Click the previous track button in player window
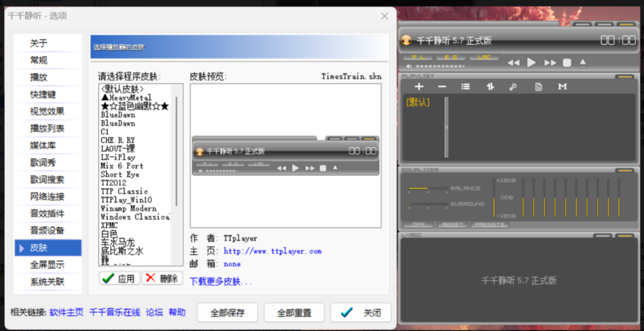The image size is (644, 331). (x=513, y=63)
